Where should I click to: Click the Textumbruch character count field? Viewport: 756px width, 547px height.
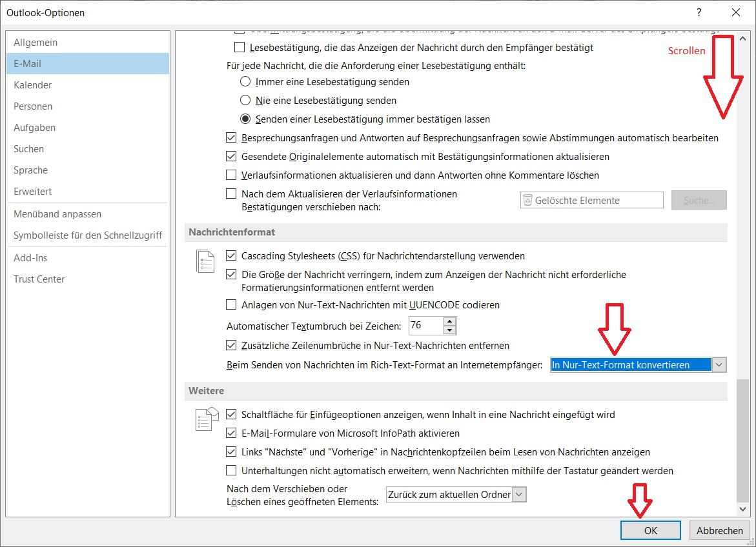click(425, 325)
